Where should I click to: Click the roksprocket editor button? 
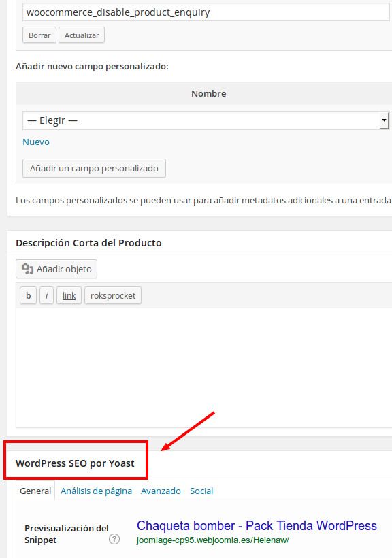[x=113, y=296]
